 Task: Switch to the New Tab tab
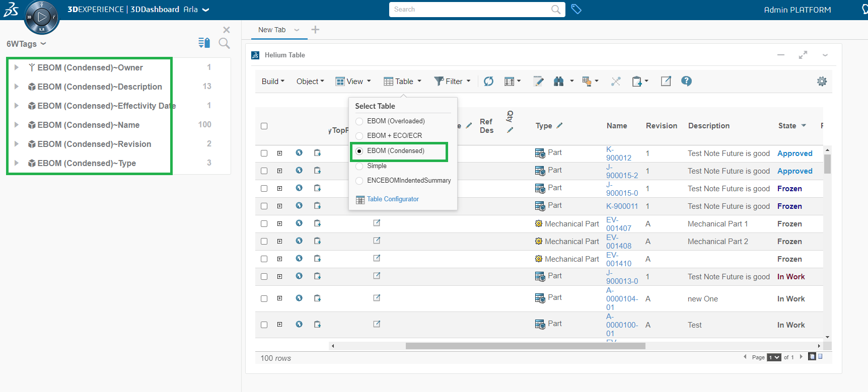272,30
